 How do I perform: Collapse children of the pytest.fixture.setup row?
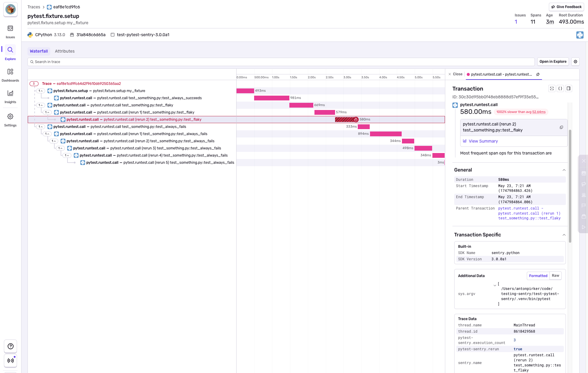coord(41,91)
